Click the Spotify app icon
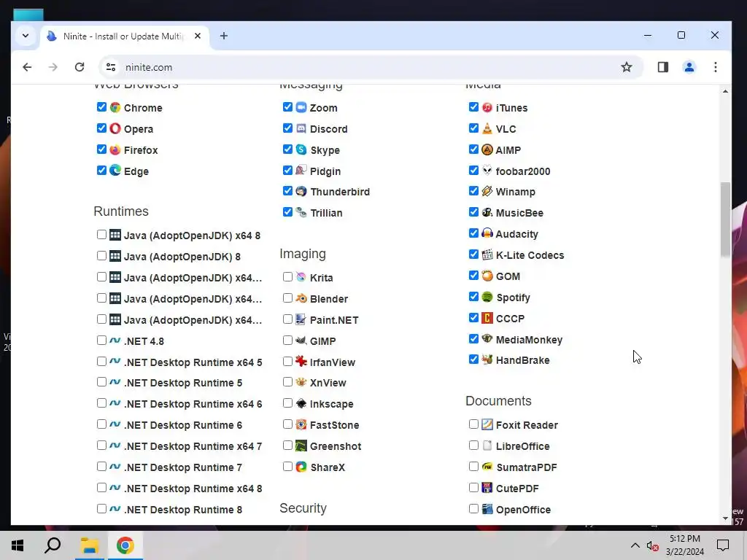Image resolution: width=747 pixels, height=560 pixels. pos(487,297)
